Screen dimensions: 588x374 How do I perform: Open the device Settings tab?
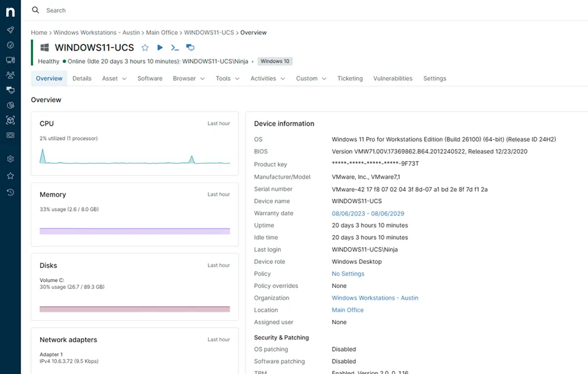point(435,78)
